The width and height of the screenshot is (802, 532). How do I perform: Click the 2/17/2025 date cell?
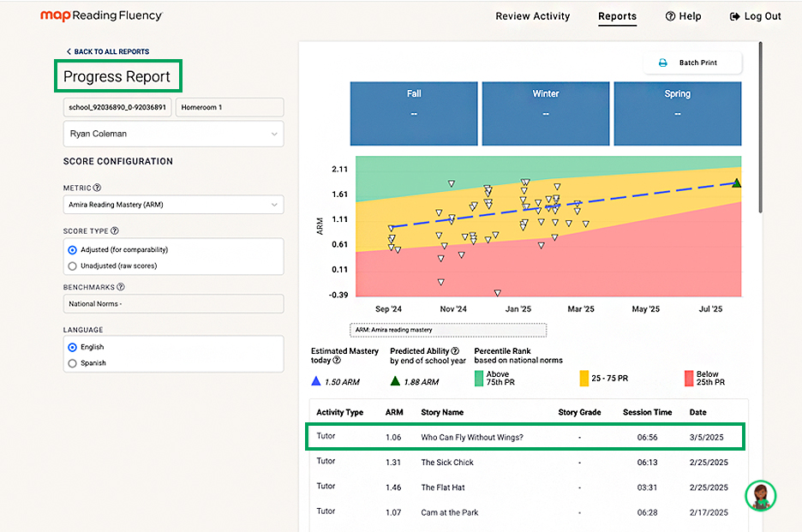[x=709, y=512]
